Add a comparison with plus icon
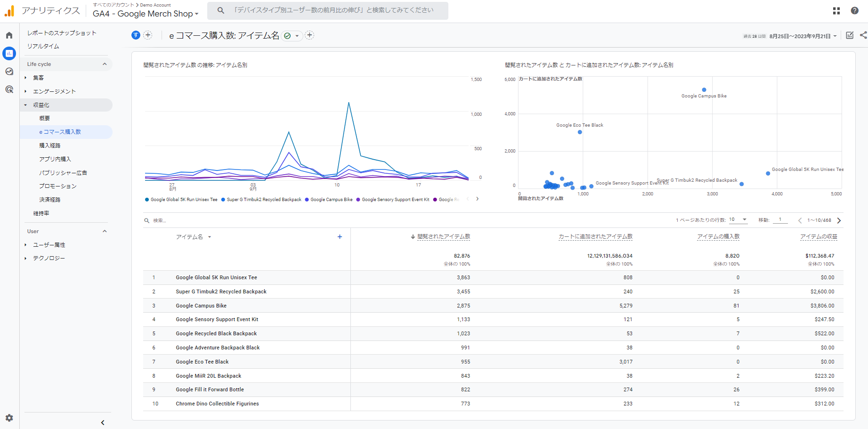868x429 pixels. click(148, 35)
